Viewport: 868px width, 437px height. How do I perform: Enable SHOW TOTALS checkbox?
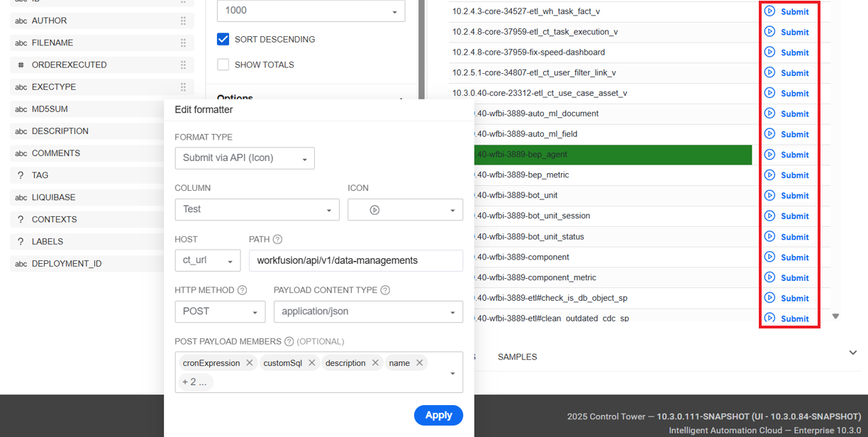click(x=223, y=65)
